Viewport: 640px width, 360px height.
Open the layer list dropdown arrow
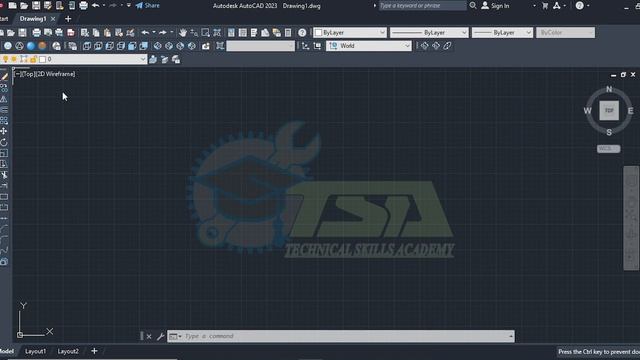click(142, 60)
